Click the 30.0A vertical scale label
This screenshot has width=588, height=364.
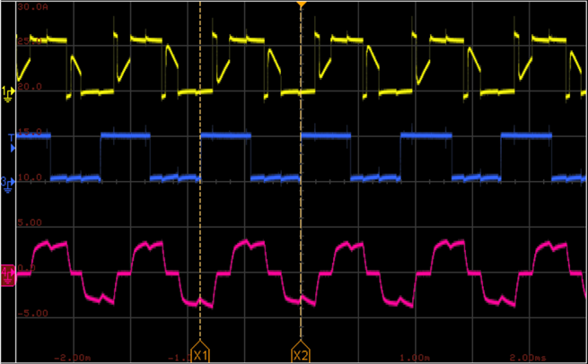(31, 7)
